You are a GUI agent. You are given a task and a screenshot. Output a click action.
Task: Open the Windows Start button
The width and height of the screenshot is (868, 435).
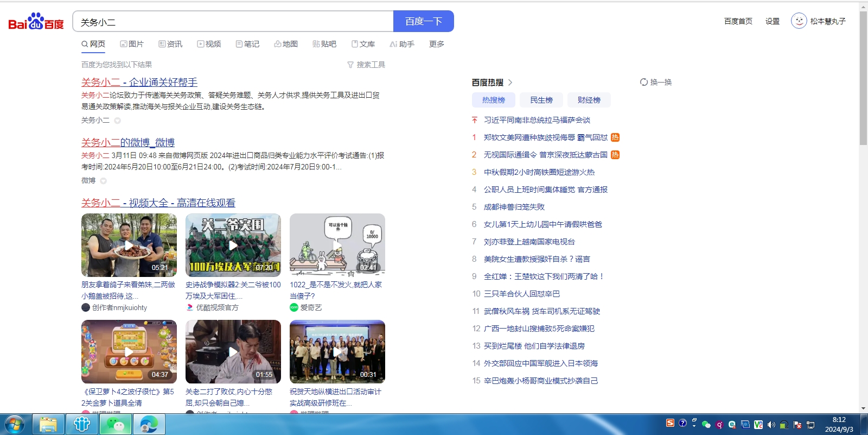coord(14,424)
